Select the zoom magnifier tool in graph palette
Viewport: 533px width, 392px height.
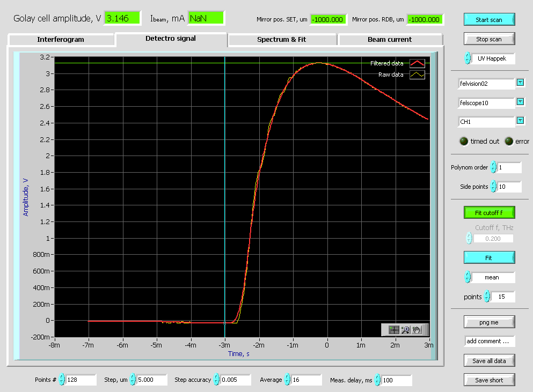[x=405, y=329]
